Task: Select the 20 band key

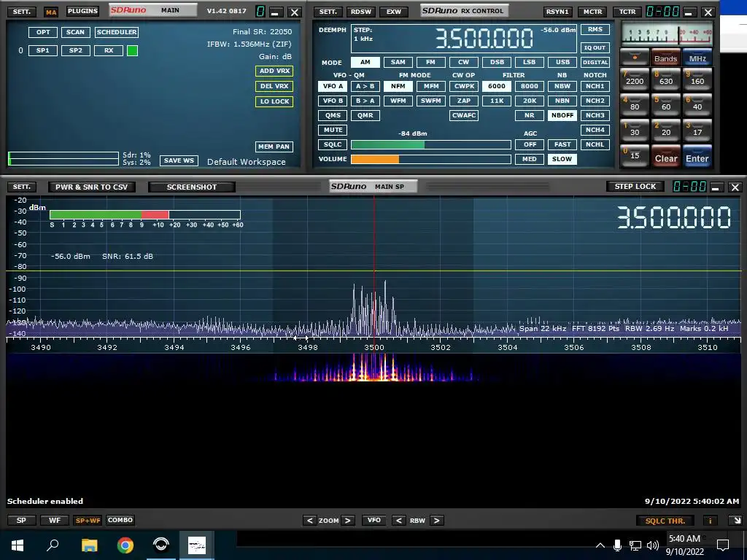Action: coord(665,131)
